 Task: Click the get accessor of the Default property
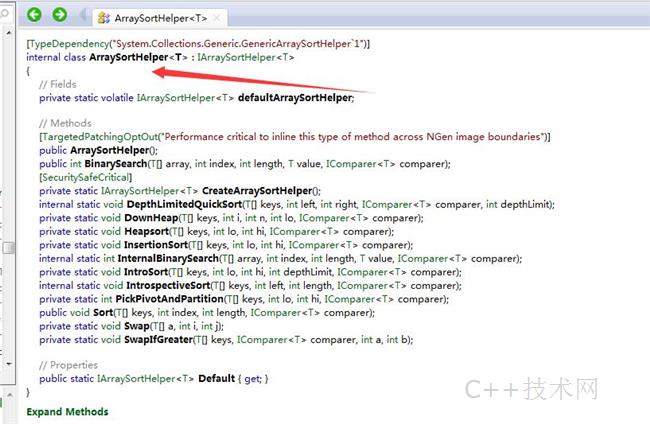tap(252, 379)
